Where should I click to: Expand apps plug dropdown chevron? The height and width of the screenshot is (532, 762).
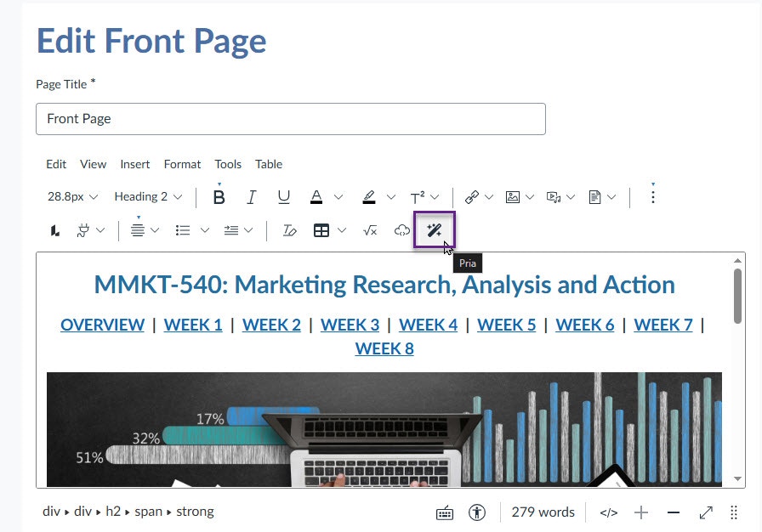point(100,230)
